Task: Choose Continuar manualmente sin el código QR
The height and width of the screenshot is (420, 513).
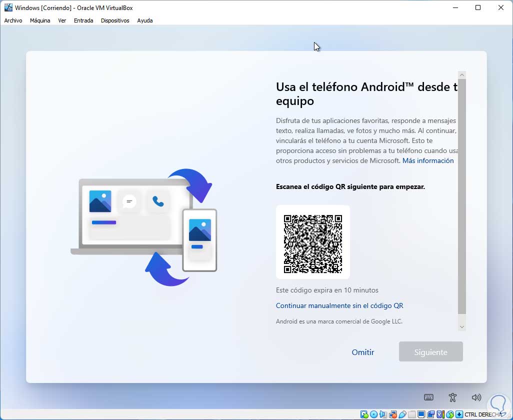Action: click(x=339, y=305)
